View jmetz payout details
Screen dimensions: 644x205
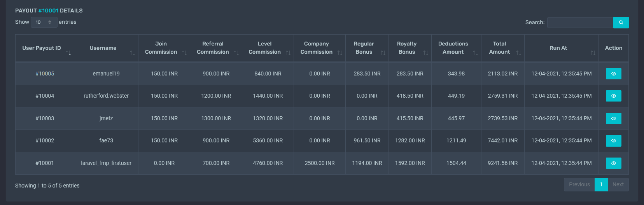pyautogui.click(x=613, y=118)
